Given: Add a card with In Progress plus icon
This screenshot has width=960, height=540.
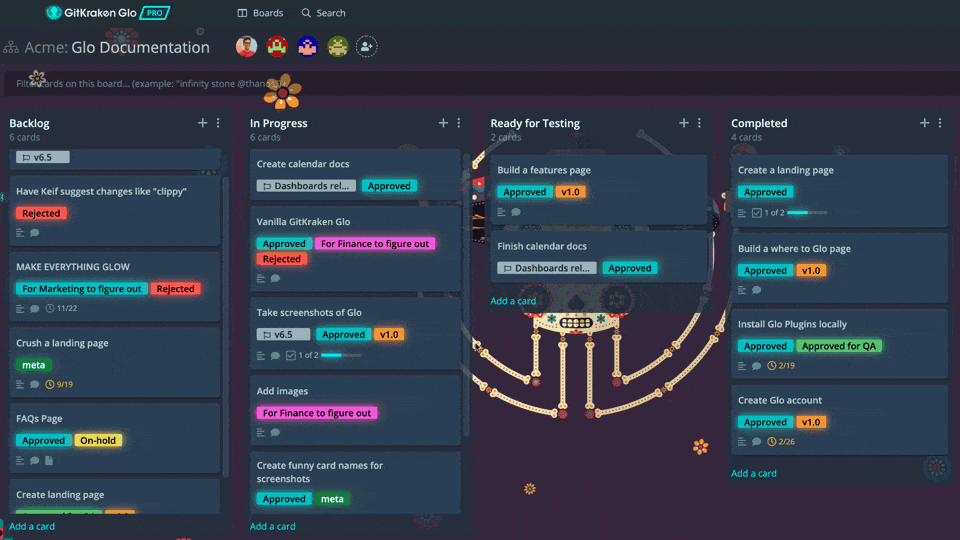Looking at the screenshot, I should click(x=443, y=123).
